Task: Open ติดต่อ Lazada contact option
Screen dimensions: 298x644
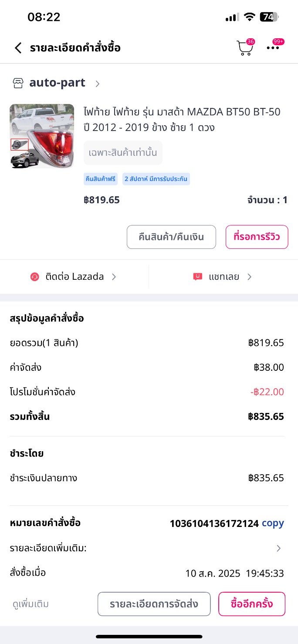Action: (74, 277)
